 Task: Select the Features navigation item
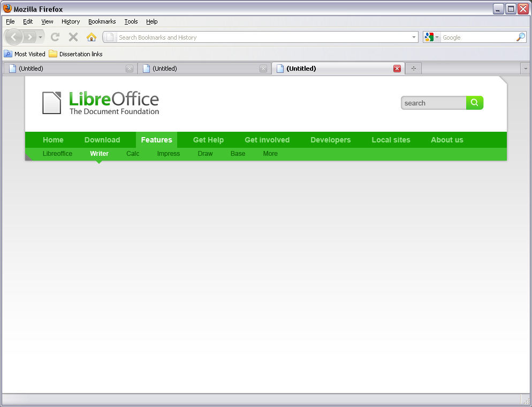coord(156,140)
